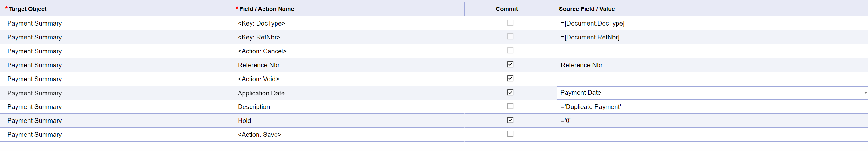Image resolution: width=868 pixels, height=151 pixels.
Task: Toggle Commit checkbox for Key: RefNbr row
Action: tap(510, 37)
